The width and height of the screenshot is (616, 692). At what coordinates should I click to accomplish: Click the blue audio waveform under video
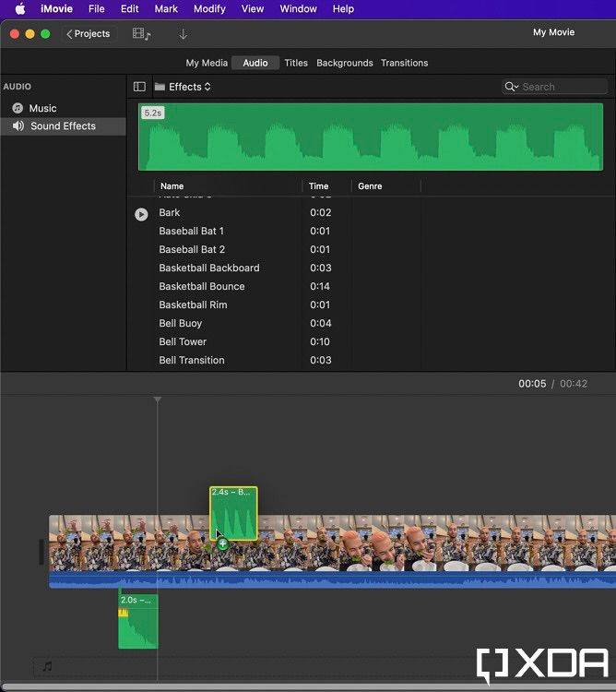click(x=333, y=580)
